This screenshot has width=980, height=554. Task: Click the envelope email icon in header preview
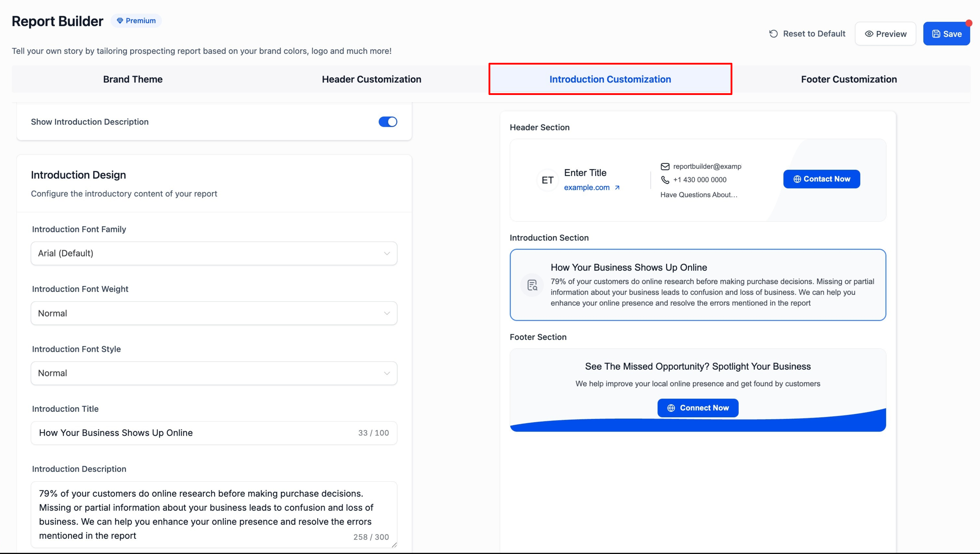665,167
